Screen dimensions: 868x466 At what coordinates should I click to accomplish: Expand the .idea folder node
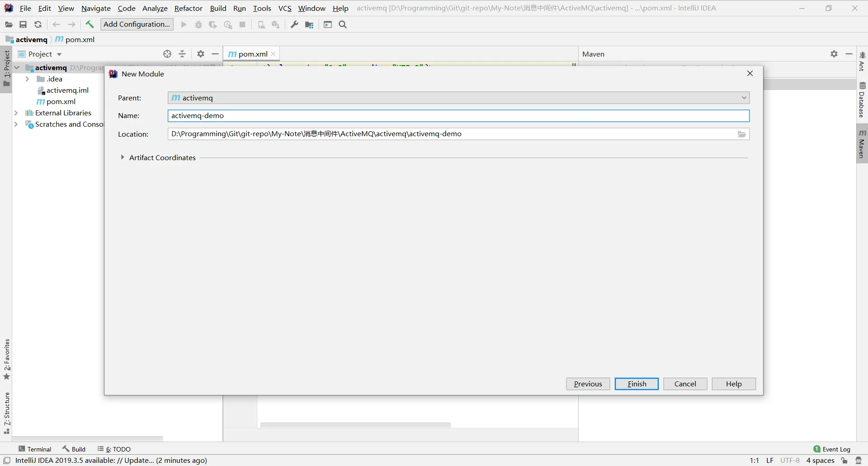[27, 79]
